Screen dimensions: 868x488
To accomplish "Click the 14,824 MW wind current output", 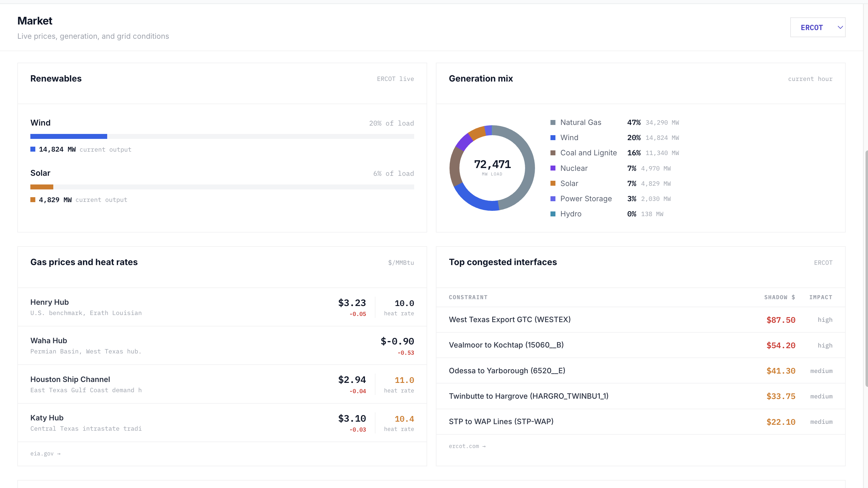I will pyautogui.click(x=57, y=149).
